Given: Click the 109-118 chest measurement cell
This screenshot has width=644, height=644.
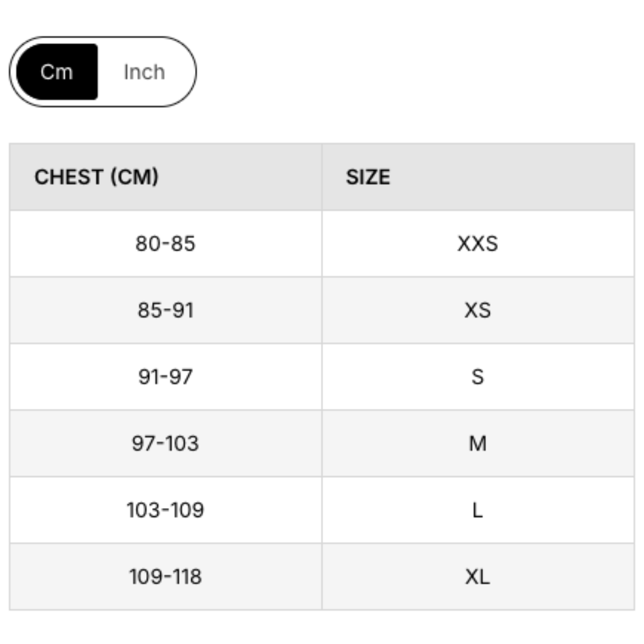Looking at the screenshot, I should 165,577.
